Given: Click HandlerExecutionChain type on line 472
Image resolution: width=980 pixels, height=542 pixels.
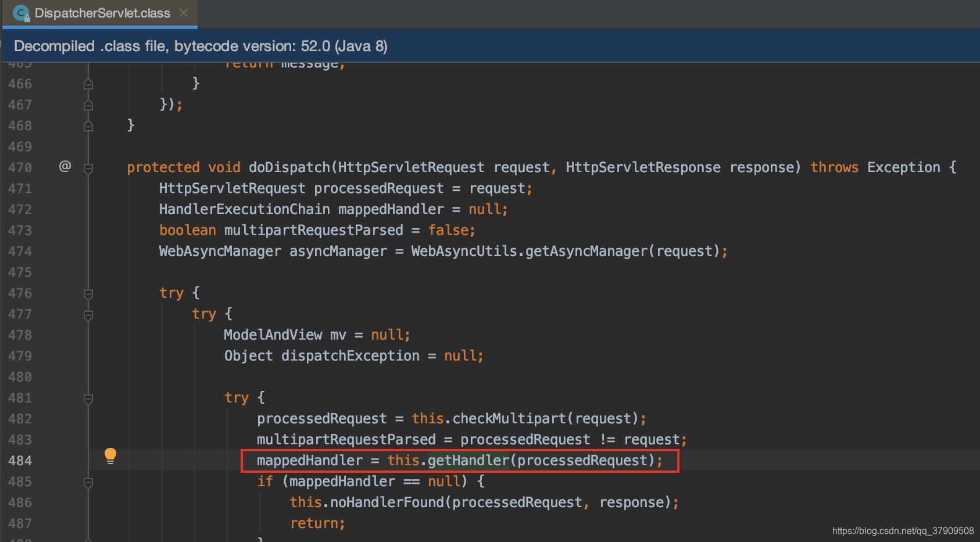Looking at the screenshot, I should (245, 209).
